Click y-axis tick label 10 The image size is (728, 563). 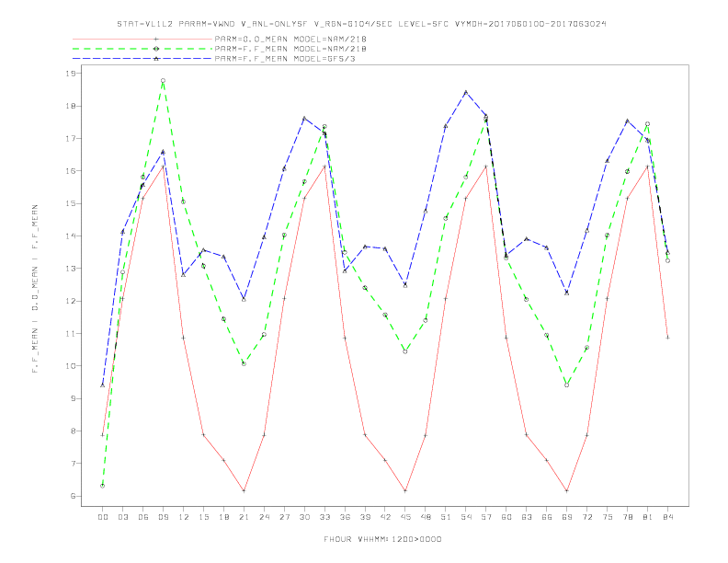click(x=71, y=366)
